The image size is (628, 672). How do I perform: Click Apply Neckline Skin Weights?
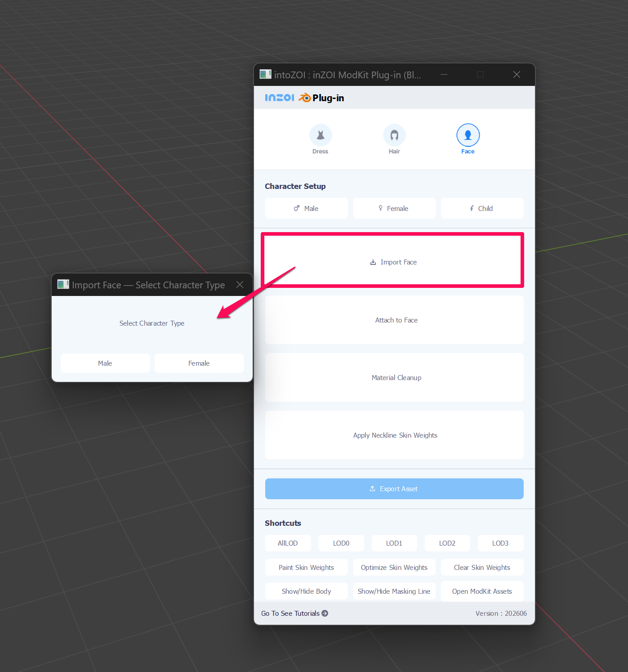coord(394,435)
